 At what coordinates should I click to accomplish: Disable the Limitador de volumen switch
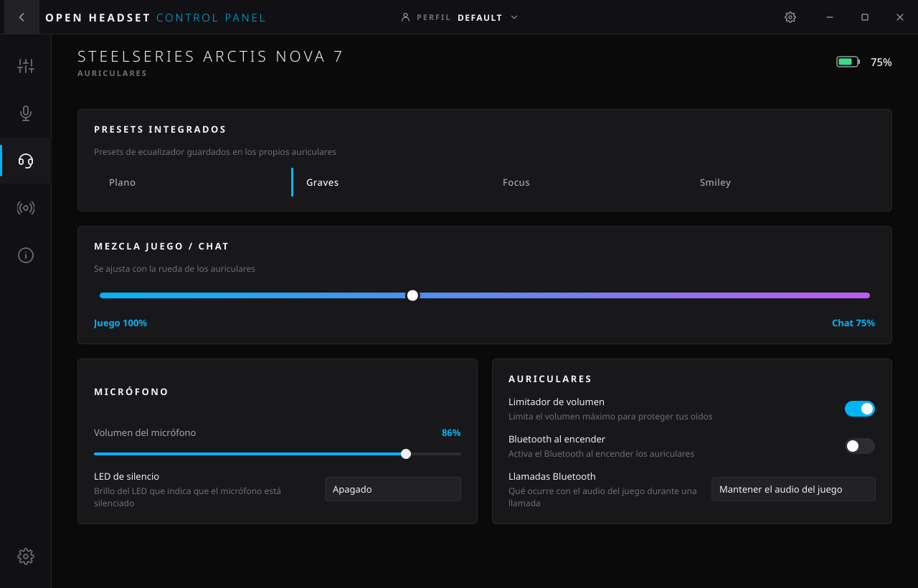coord(860,409)
